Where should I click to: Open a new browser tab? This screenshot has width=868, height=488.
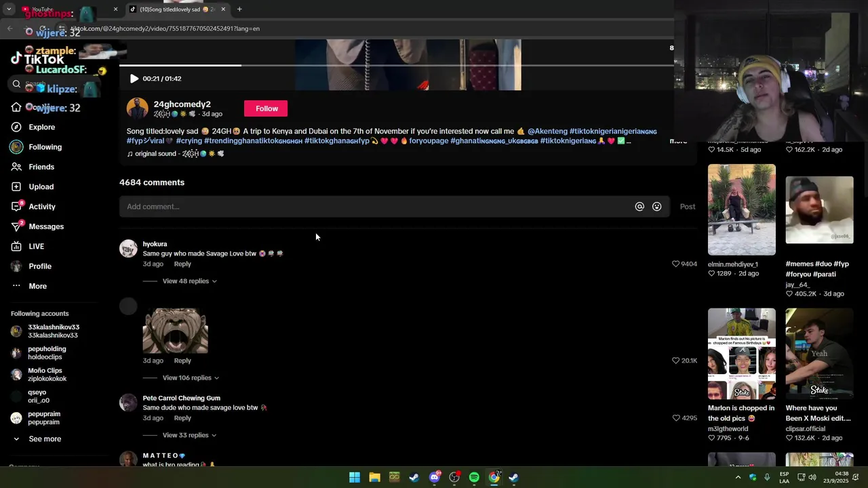[239, 9]
